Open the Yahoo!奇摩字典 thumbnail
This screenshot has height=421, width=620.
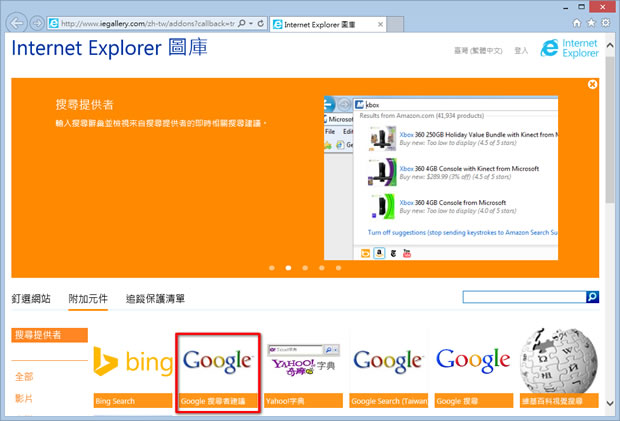click(303, 361)
